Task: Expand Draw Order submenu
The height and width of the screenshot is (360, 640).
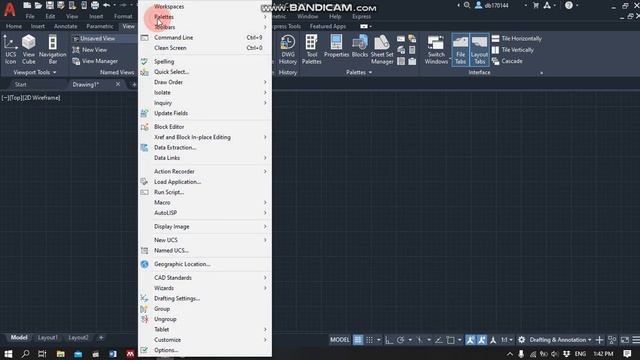Action: click(205, 82)
